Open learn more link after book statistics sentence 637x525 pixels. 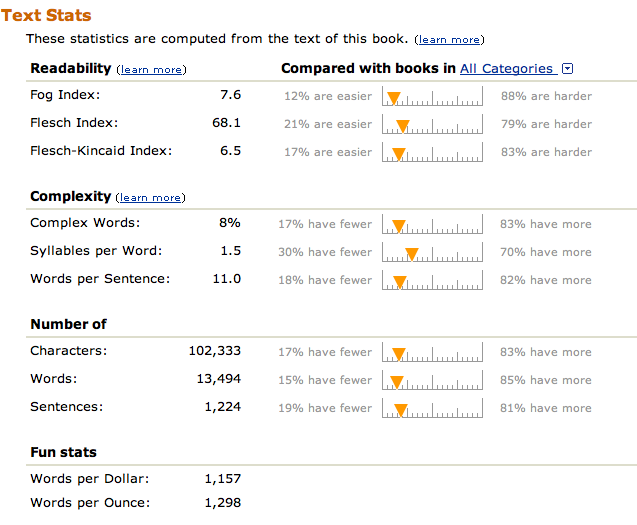(x=449, y=40)
